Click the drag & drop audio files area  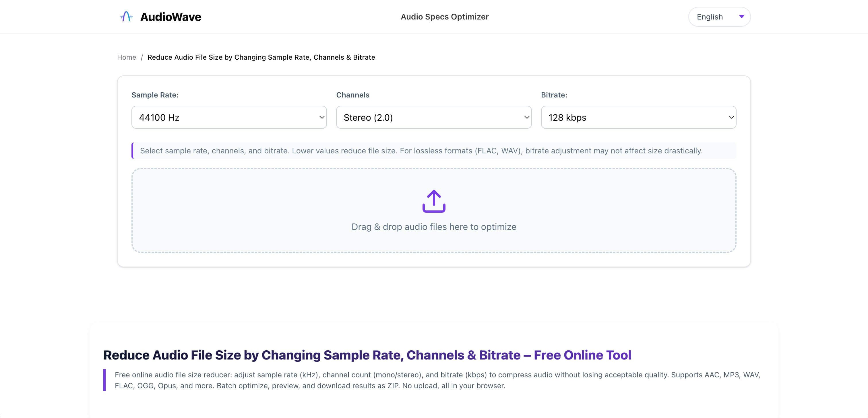434,210
